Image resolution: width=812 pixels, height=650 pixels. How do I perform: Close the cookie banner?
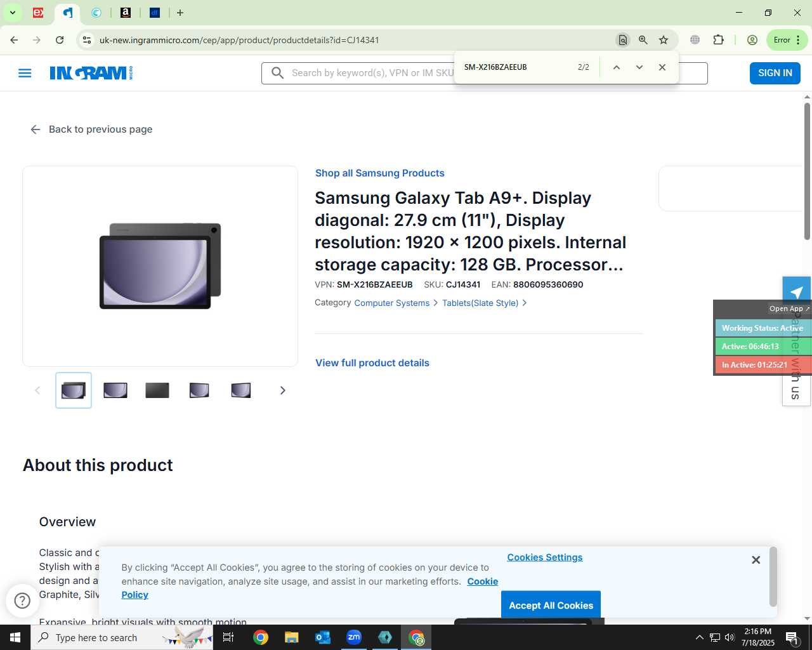point(756,560)
